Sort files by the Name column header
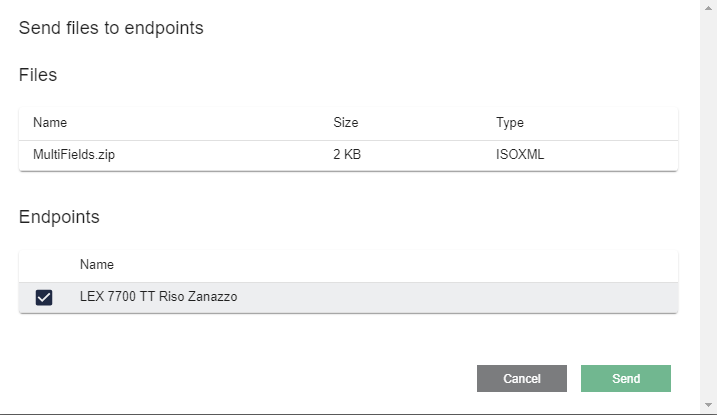 pyautogui.click(x=50, y=122)
